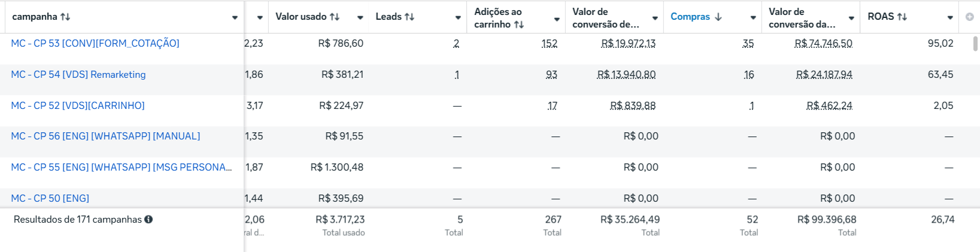
Task: Open Leads column dropdown arrow
Action: point(458,17)
